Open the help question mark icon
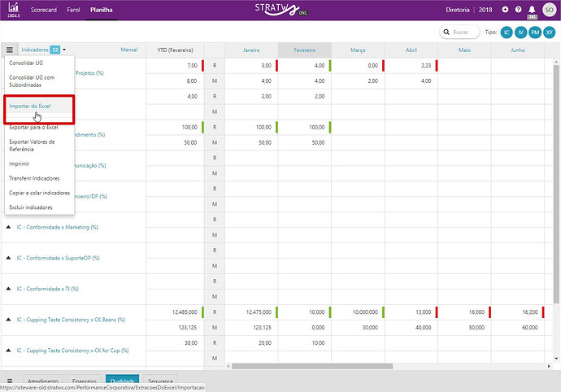The height and width of the screenshot is (392, 561). point(518,10)
